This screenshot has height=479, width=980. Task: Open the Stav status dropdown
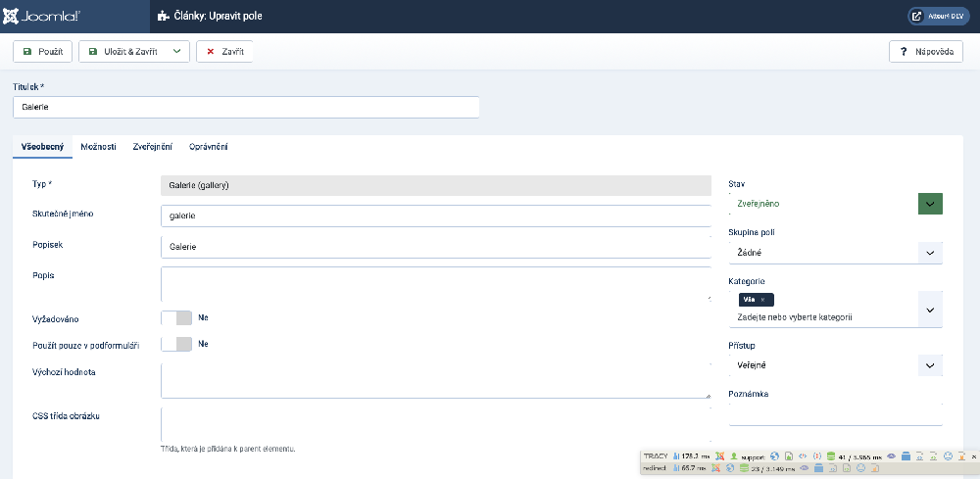pyautogui.click(x=930, y=204)
